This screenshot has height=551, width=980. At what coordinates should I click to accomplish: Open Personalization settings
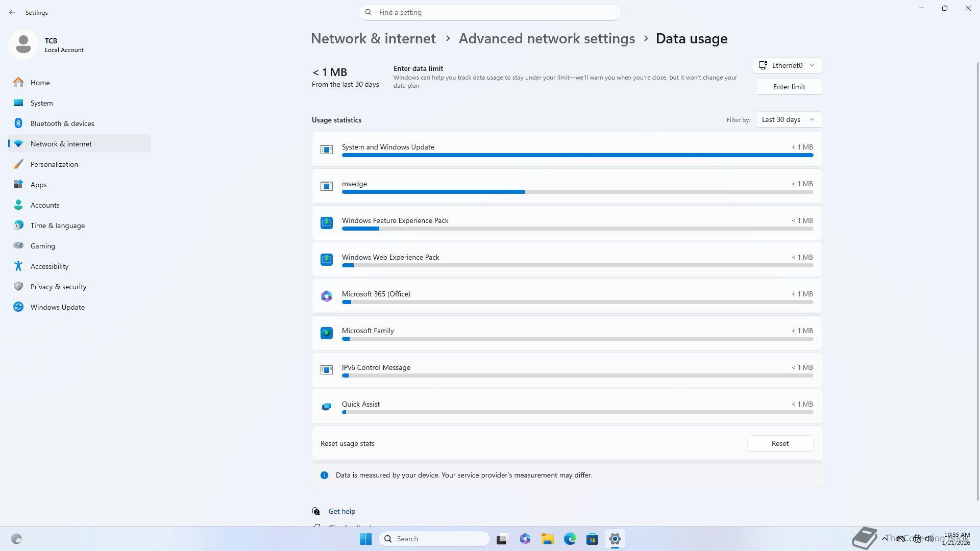[x=54, y=164]
